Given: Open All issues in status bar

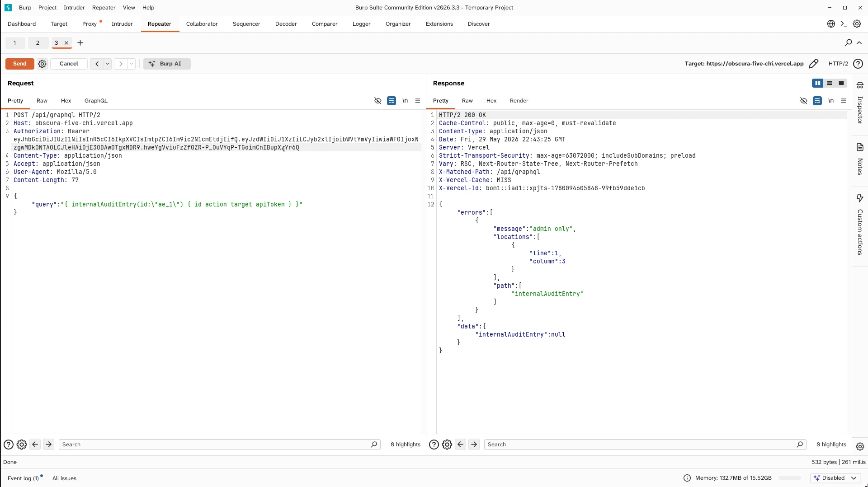Looking at the screenshot, I should [64, 478].
